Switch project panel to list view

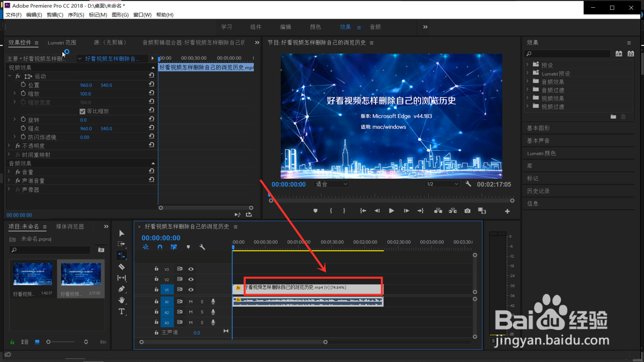point(25,342)
